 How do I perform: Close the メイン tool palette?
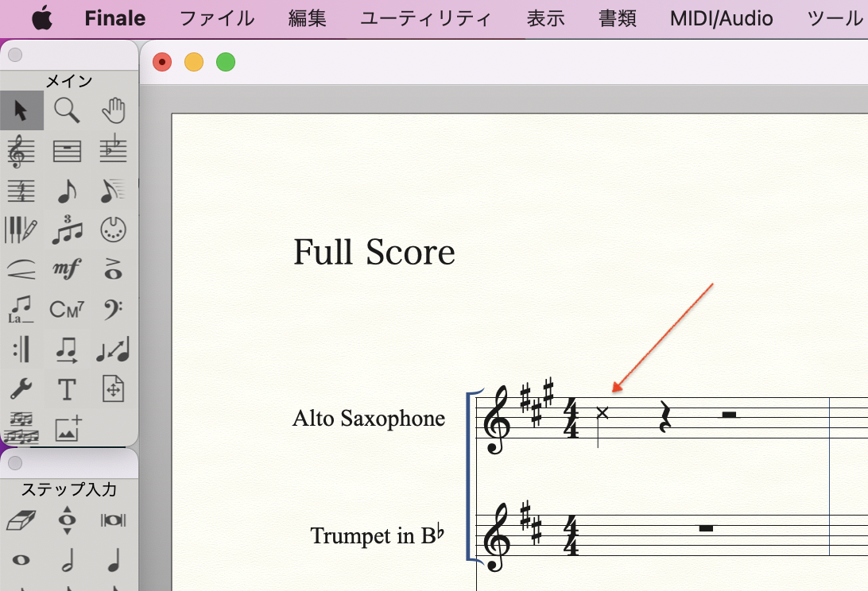(x=16, y=55)
